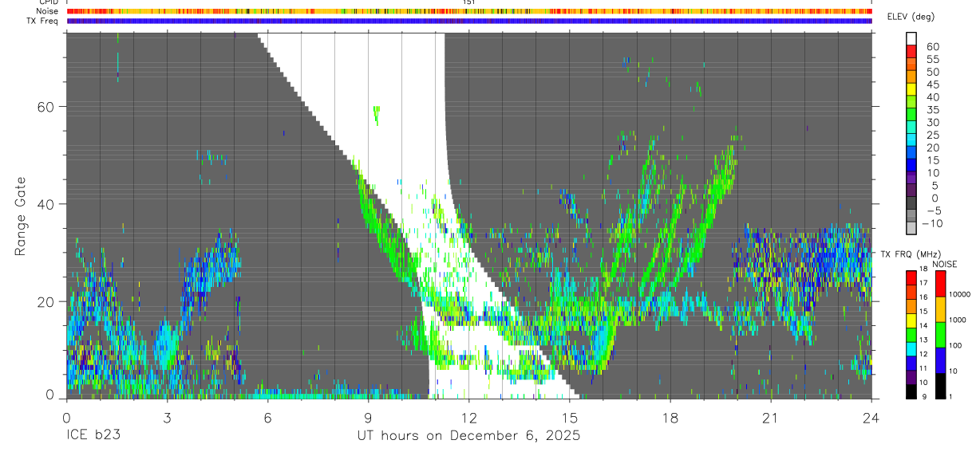Viewport: 980px width, 452px height.
Task: Click the '151' CPID value above the plot
Action: click(469, 2)
